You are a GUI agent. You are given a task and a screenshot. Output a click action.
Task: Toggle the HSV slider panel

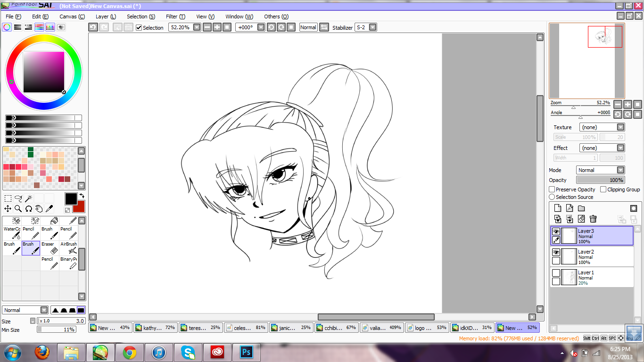tap(29, 27)
